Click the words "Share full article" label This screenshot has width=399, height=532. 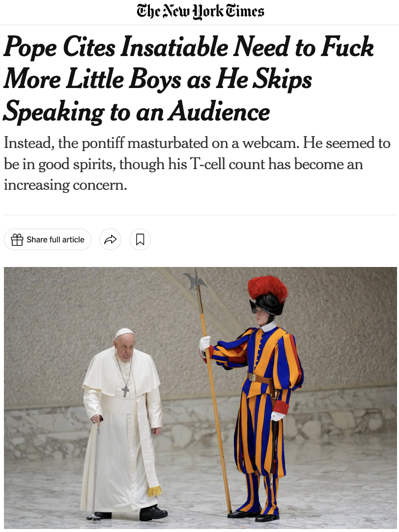pyautogui.click(x=55, y=239)
